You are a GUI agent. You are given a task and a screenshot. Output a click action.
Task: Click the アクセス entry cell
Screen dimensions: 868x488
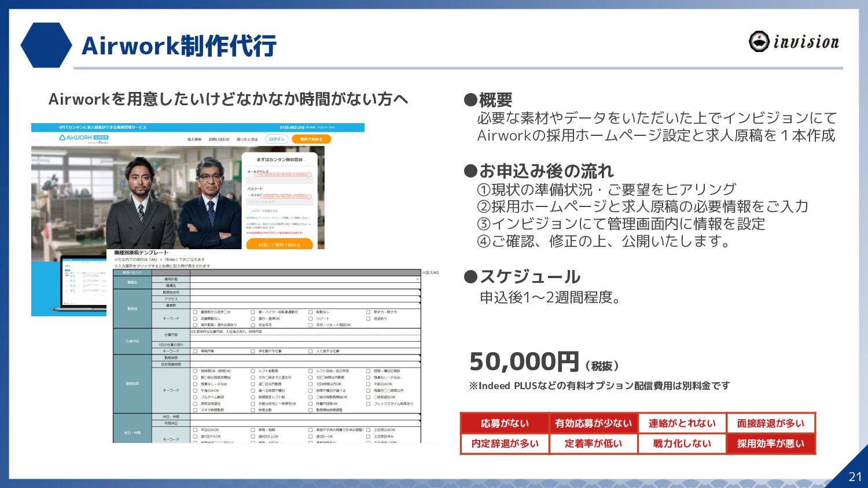[305, 299]
